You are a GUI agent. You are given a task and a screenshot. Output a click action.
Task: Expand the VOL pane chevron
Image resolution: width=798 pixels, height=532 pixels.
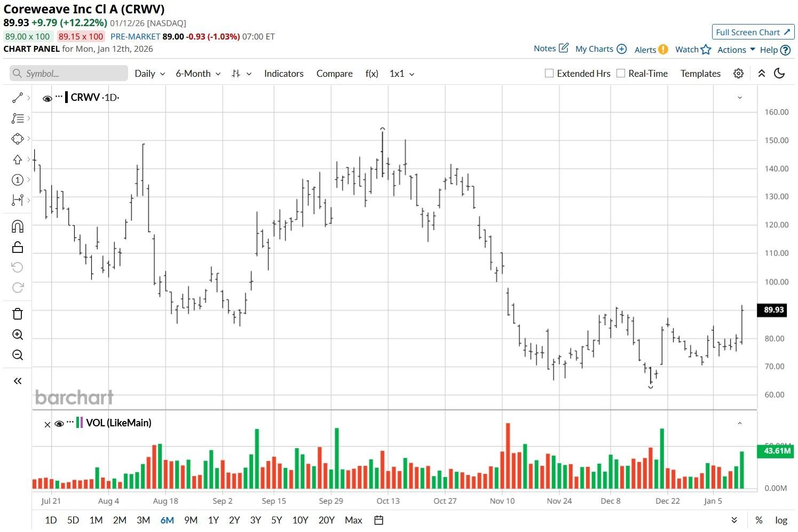click(740, 423)
